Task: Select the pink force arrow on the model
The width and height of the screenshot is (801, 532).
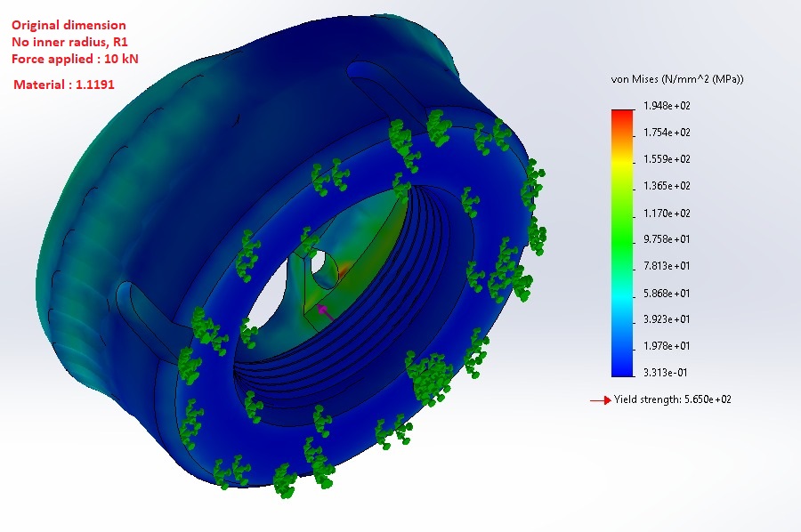Action: click(x=326, y=312)
